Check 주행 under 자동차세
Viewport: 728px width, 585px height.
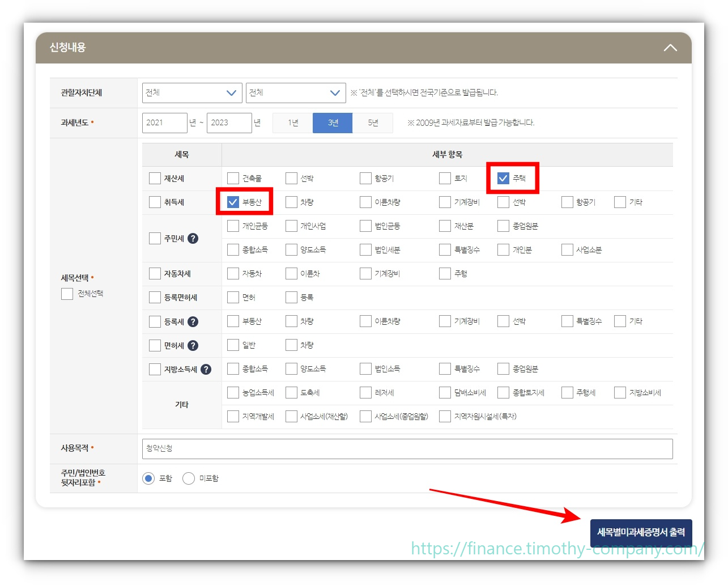[445, 274]
